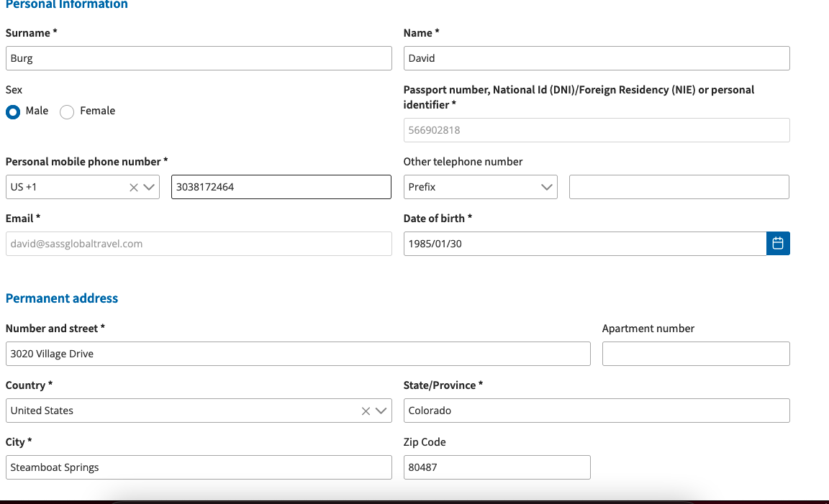Click the disabled Passport number field
The image size is (829, 504).
(x=596, y=130)
